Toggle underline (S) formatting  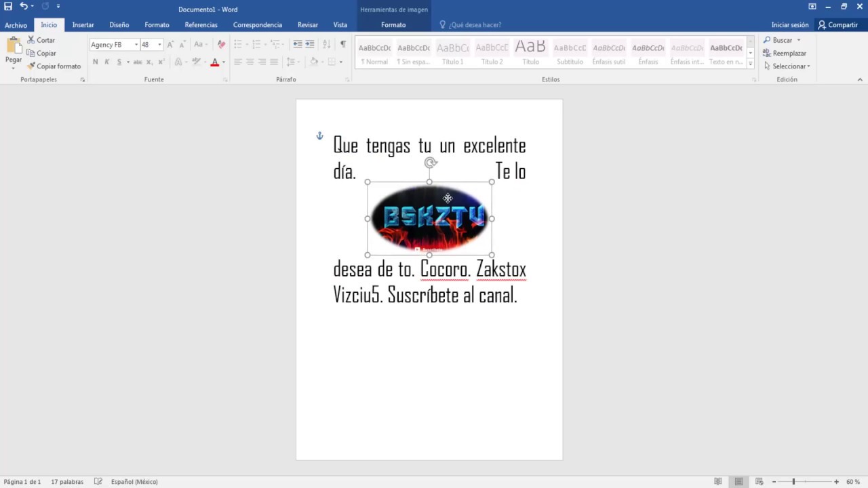[119, 62]
